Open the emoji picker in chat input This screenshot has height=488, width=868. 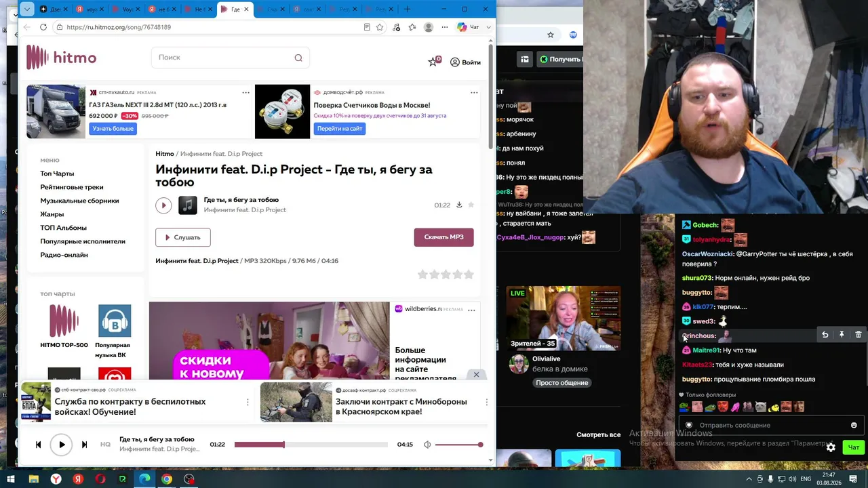tap(854, 425)
